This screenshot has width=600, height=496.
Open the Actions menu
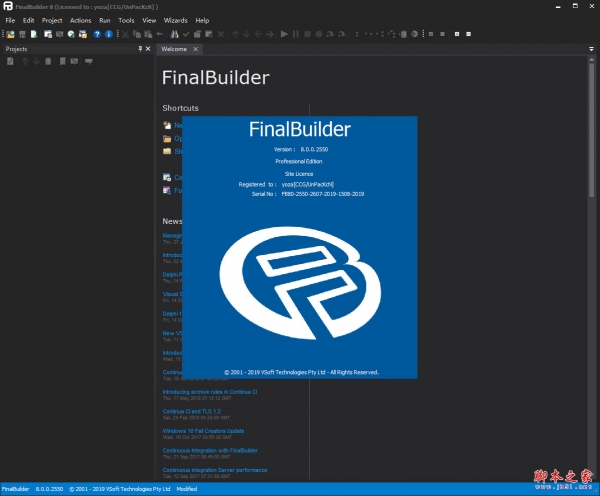coord(80,21)
